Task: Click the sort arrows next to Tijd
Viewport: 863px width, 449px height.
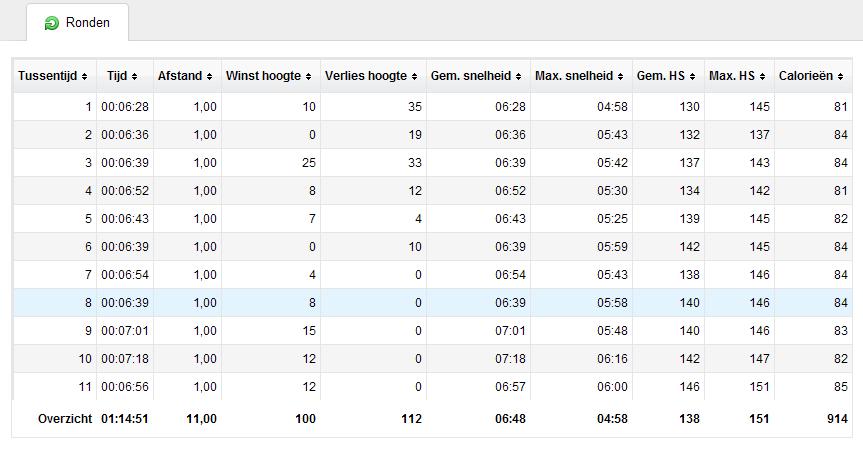Action: click(134, 76)
